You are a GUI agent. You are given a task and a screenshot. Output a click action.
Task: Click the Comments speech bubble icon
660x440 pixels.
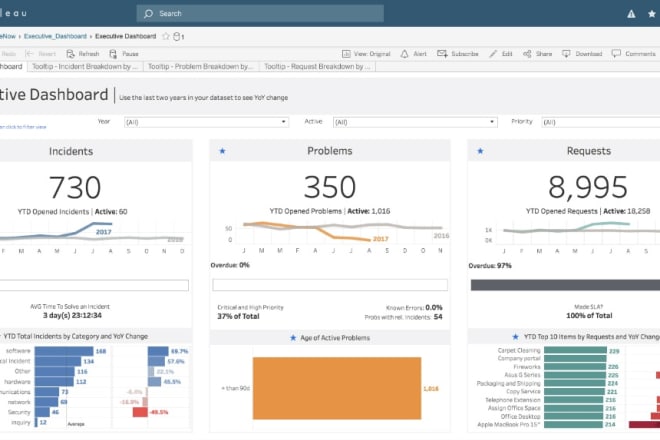click(616, 53)
